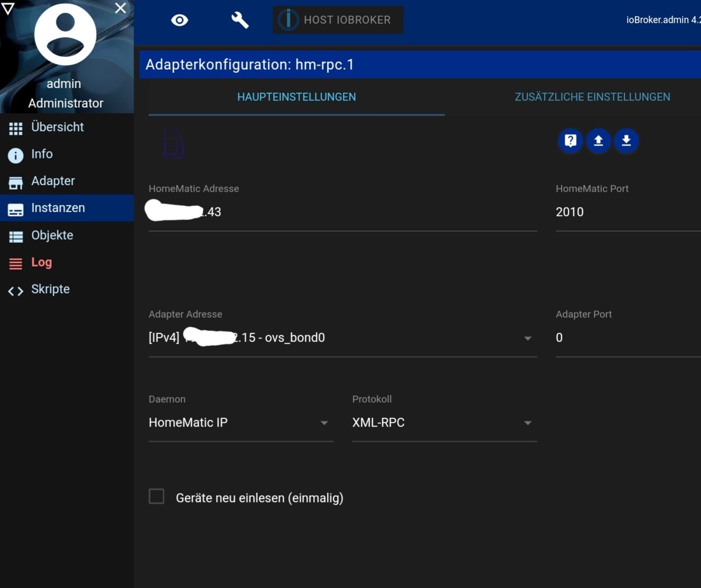Click the Protokoll dropdown arrow

(x=527, y=423)
